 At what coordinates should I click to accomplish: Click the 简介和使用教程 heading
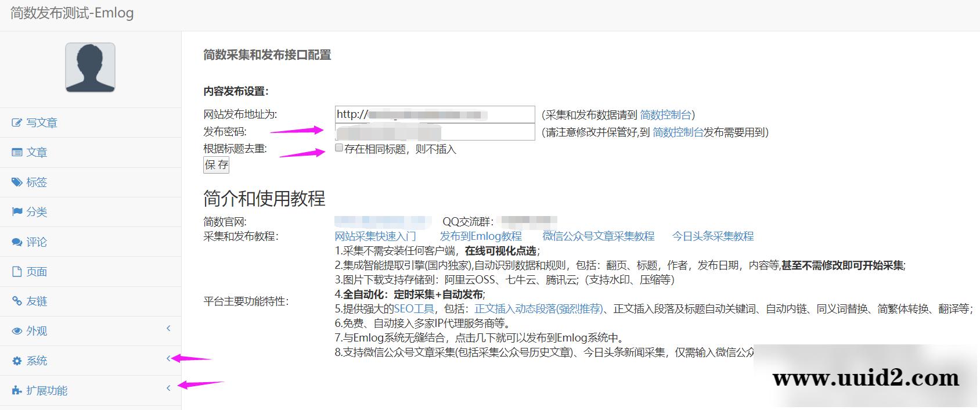coord(264,199)
